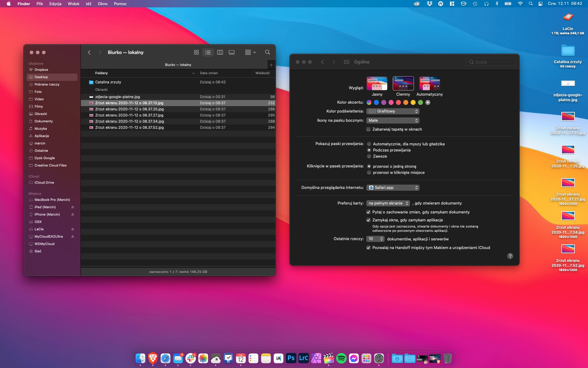
Task: Switch Finder to gallery view
Action: 232,52
